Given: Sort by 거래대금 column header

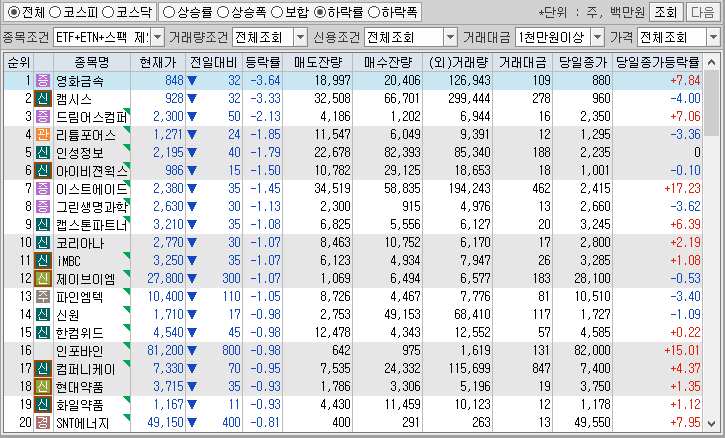Looking at the screenshot, I should (522, 62).
